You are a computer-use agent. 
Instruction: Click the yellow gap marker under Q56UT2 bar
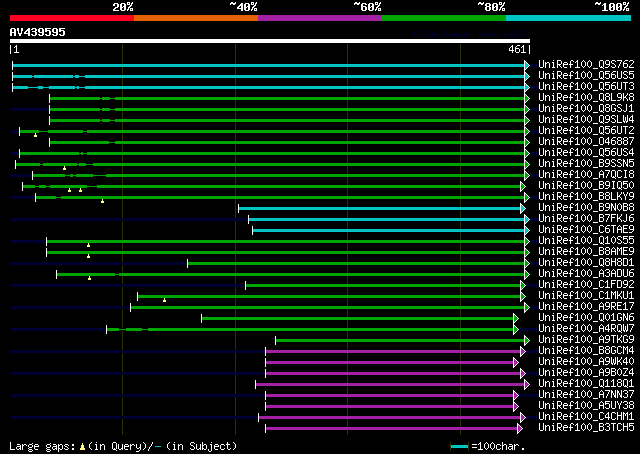(36, 135)
